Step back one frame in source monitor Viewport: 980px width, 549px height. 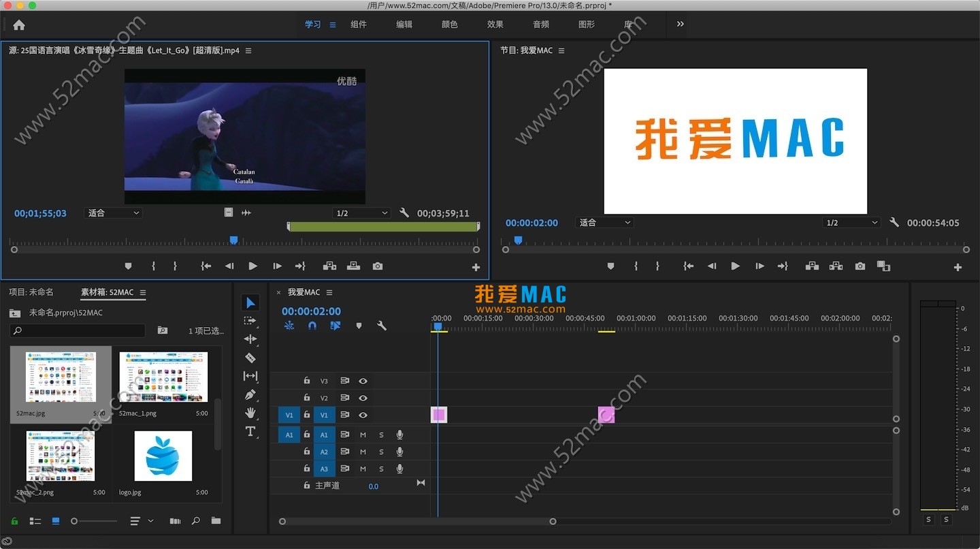(229, 266)
